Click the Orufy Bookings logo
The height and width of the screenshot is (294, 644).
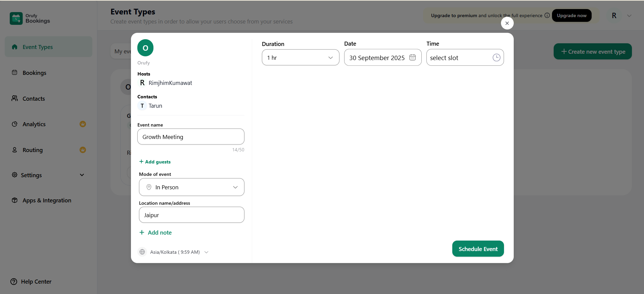30,18
